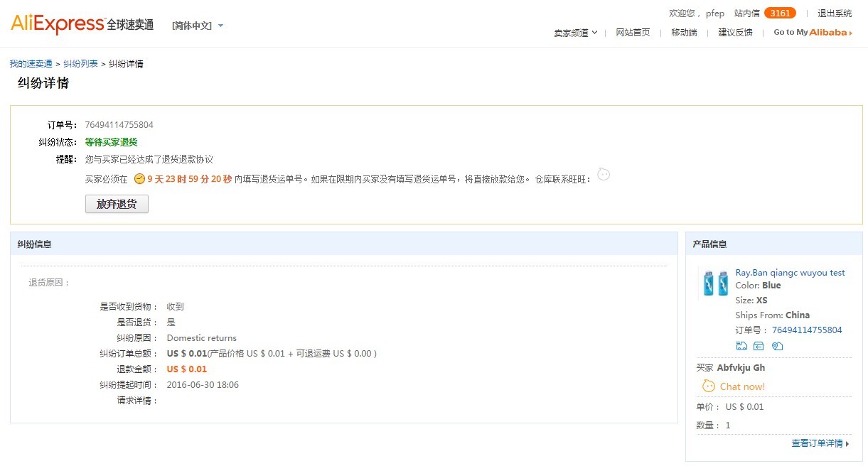Image resolution: width=868 pixels, height=466 pixels.
Task: Click the 放弃退货 button
Action: [117, 204]
